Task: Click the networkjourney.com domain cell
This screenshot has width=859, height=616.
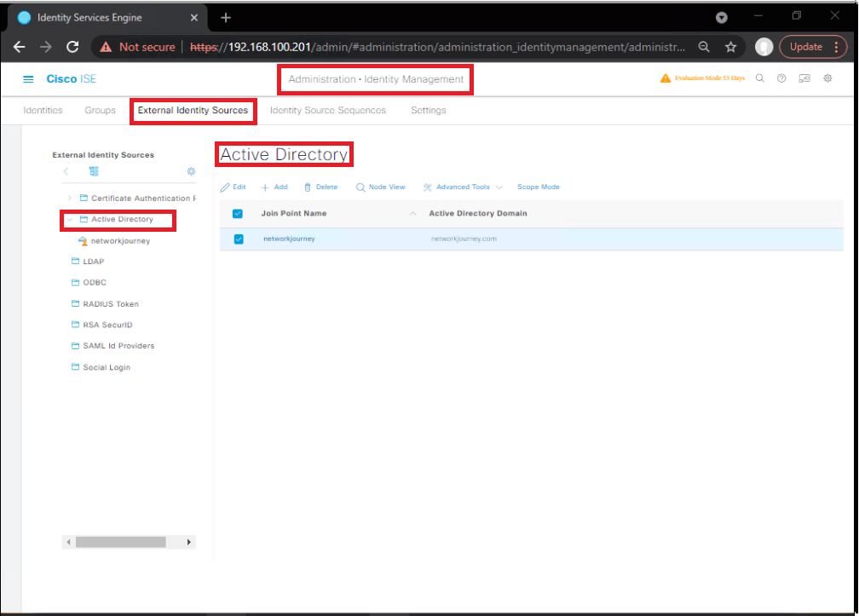Action: pyautogui.click(x=464, y=239)
